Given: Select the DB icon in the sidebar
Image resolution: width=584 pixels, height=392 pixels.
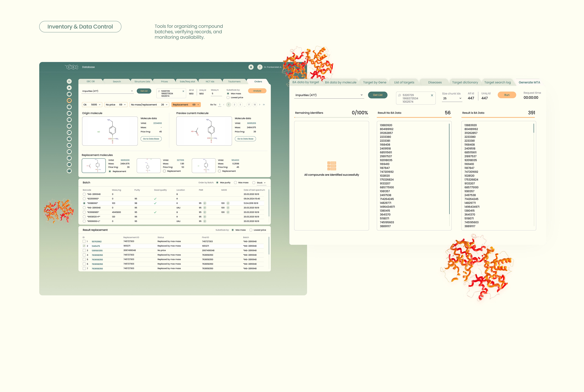Looking at the screenshot, I should pyautogui.click(x=69, y=100).
